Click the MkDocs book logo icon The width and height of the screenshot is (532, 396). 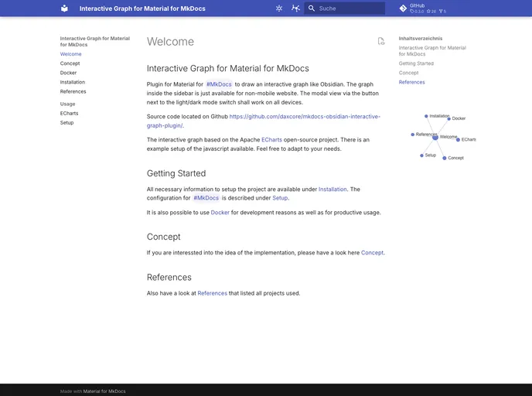64,9
